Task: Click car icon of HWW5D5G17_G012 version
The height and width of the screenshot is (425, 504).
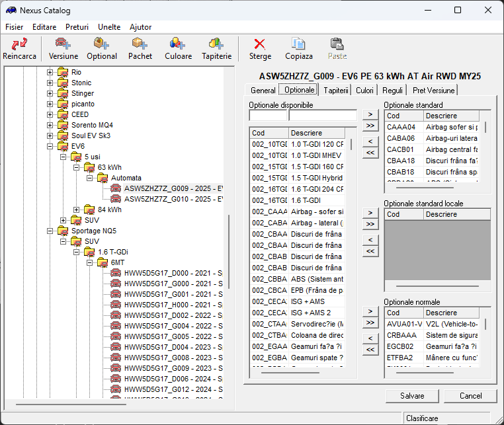Action: [x=116, y=389]
